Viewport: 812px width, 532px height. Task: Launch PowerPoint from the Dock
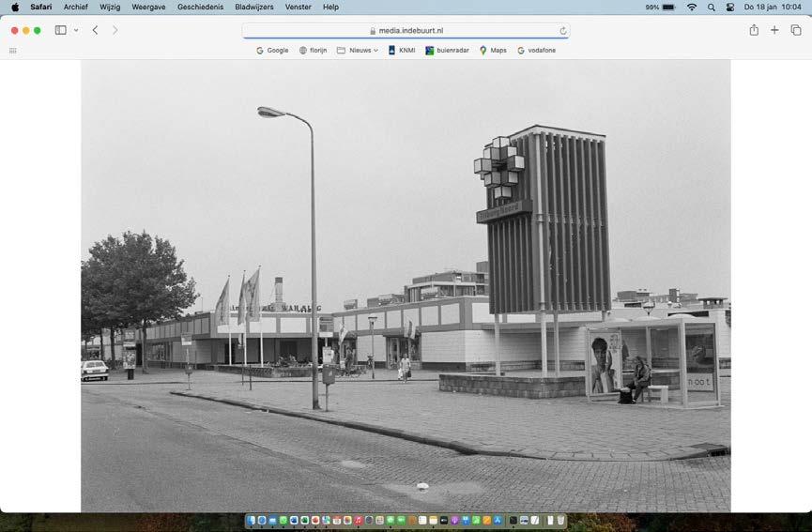pos(315,520)
